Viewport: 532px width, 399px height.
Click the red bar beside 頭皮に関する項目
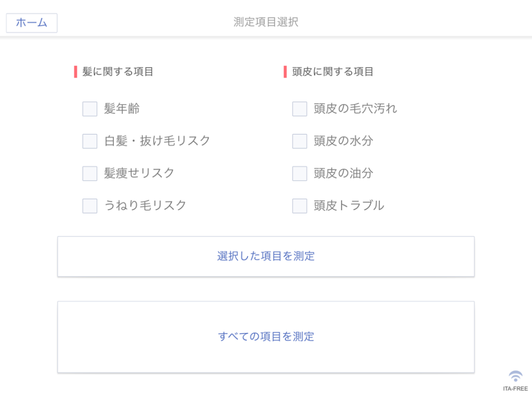(285, 72)
